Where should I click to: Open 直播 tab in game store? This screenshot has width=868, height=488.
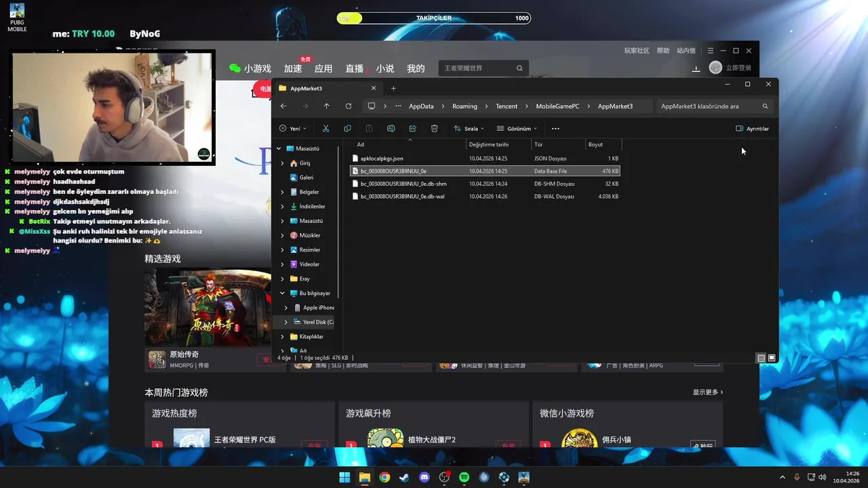(x=355, y=68)
